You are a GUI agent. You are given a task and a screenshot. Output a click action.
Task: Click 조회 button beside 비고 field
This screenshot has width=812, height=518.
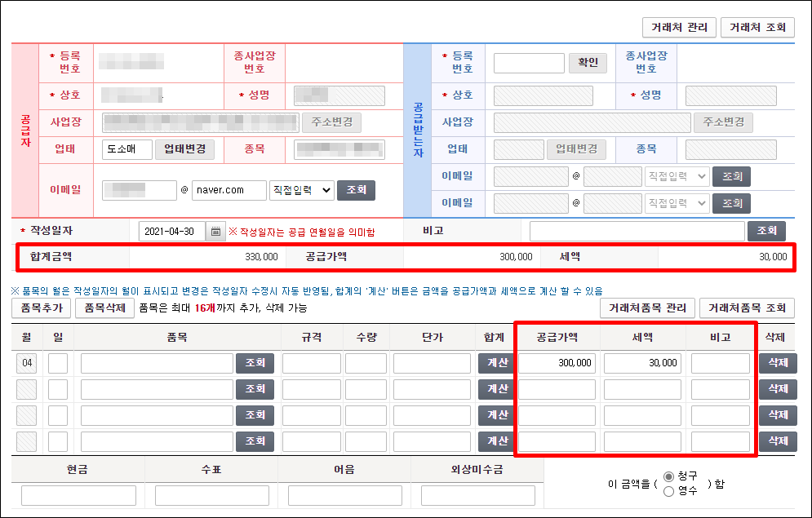(766, 231)
